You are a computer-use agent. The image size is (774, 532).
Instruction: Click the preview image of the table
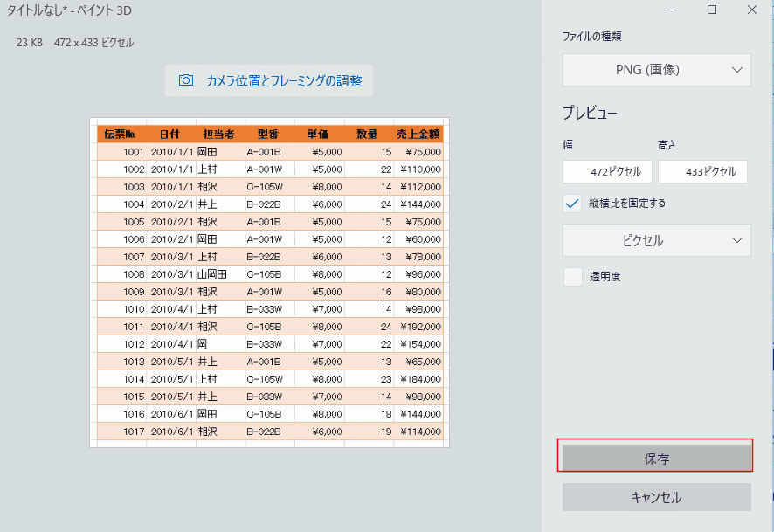270,283
